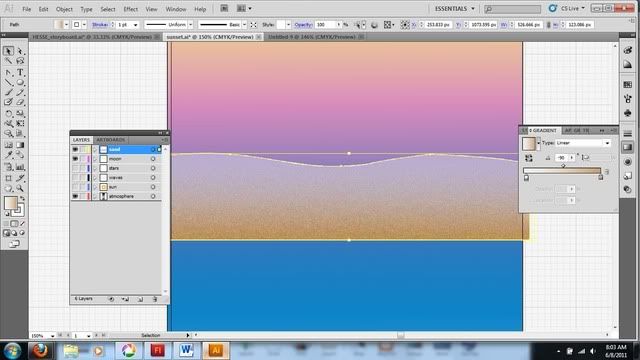Open the Effect menu
This screenshot has width=640, height=360.
tap(131, 9)
